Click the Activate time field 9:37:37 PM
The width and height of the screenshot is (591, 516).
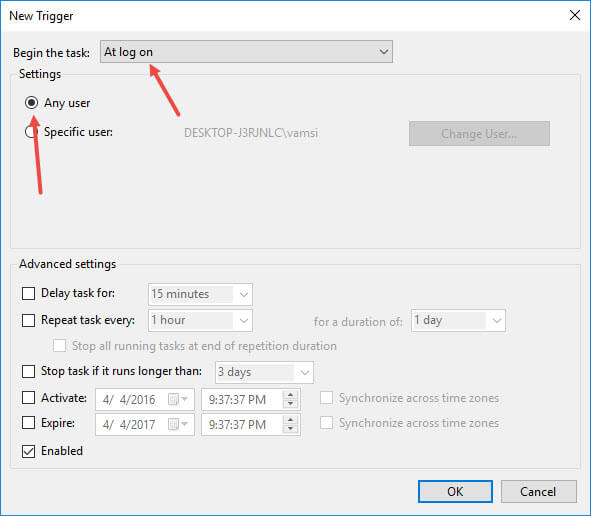[242, 399]
